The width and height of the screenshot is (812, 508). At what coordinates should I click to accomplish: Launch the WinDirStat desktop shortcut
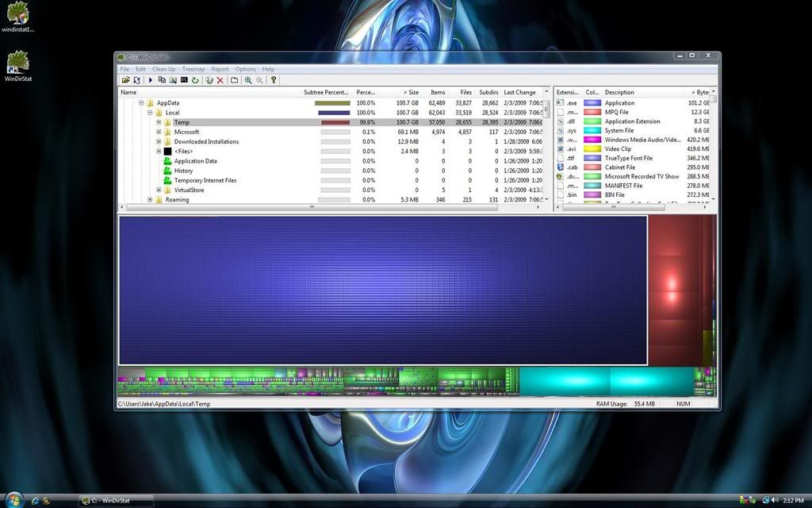[17, 63]
